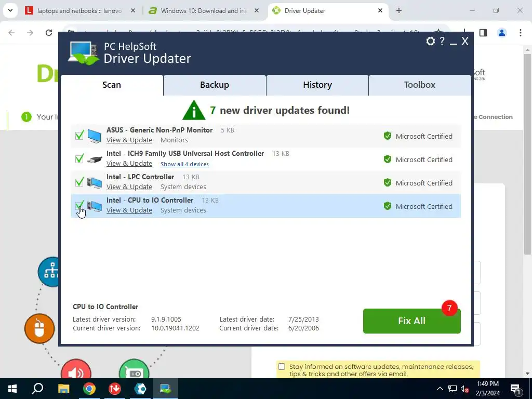Open taskbar search magnifier
Viewport: 532px width, 399px height.
37,389
